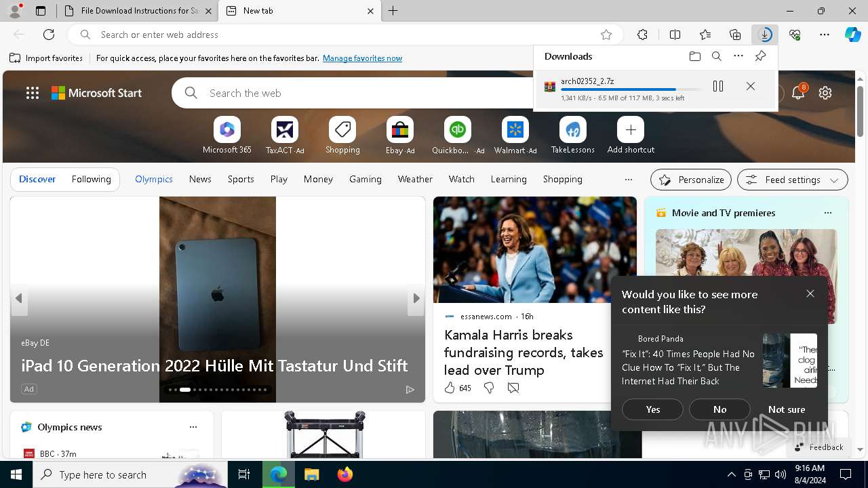This screenshot has height=488, width=868.
Task: Open the Extensions puzzle icon
Action: coord(642,35)
